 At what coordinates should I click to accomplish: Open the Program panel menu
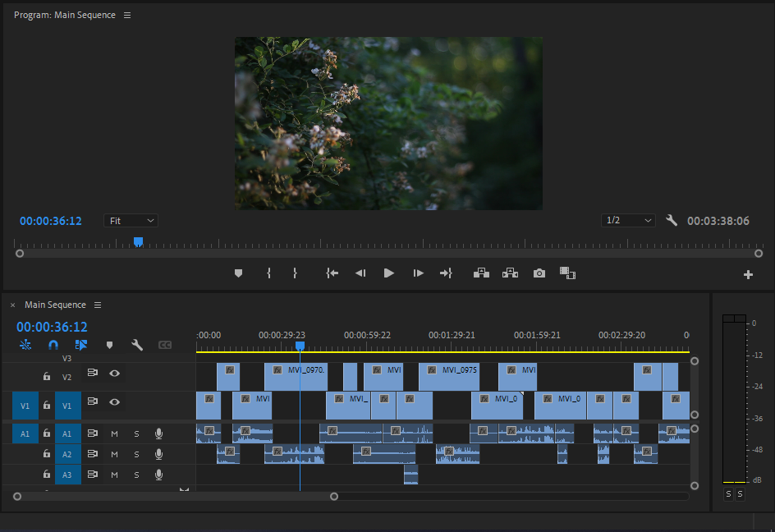click(x=127, y=14)
